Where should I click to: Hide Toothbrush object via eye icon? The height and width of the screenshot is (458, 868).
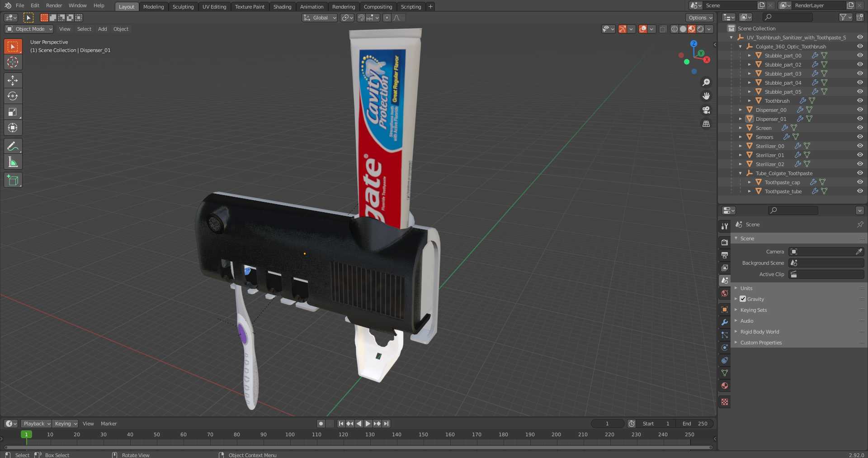(860, 100)
